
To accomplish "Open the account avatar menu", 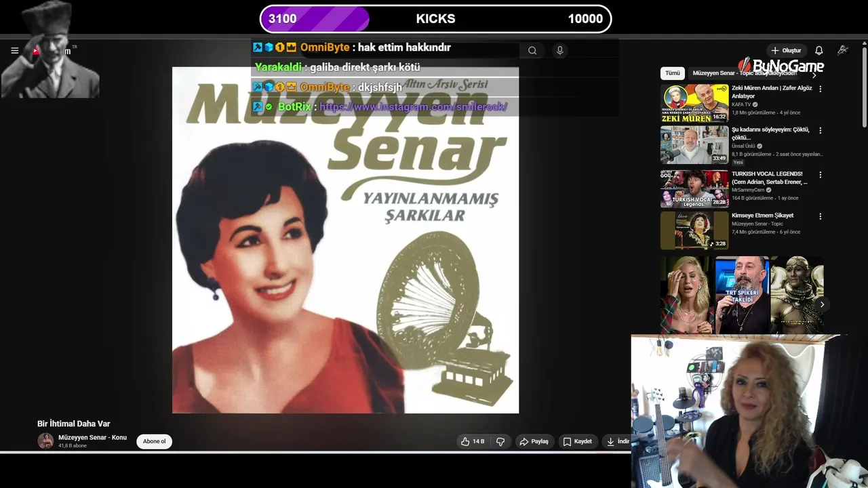I will click(x=843, y=50).
